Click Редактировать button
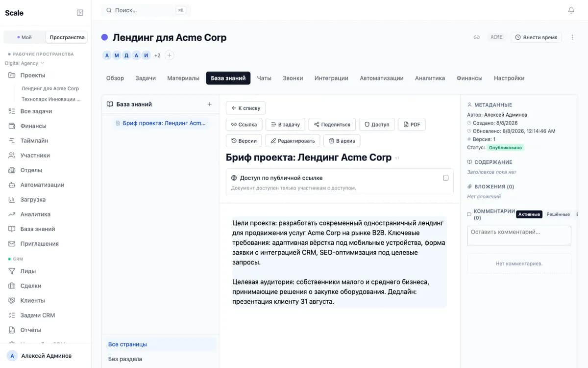Image resolution: width=588 pixels, height=368 pixels. coord(293,140)
